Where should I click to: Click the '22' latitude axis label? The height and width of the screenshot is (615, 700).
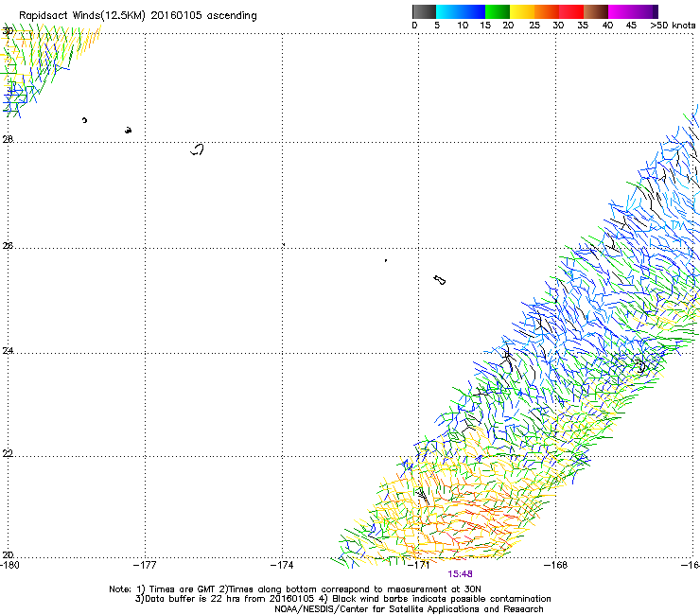[8, 453]
